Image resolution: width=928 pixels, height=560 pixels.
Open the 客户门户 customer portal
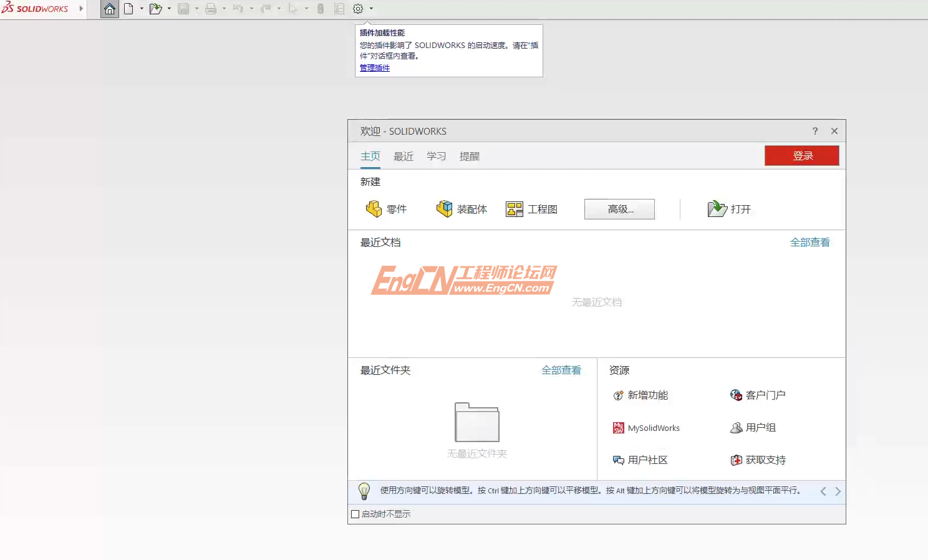coord(757,395)
